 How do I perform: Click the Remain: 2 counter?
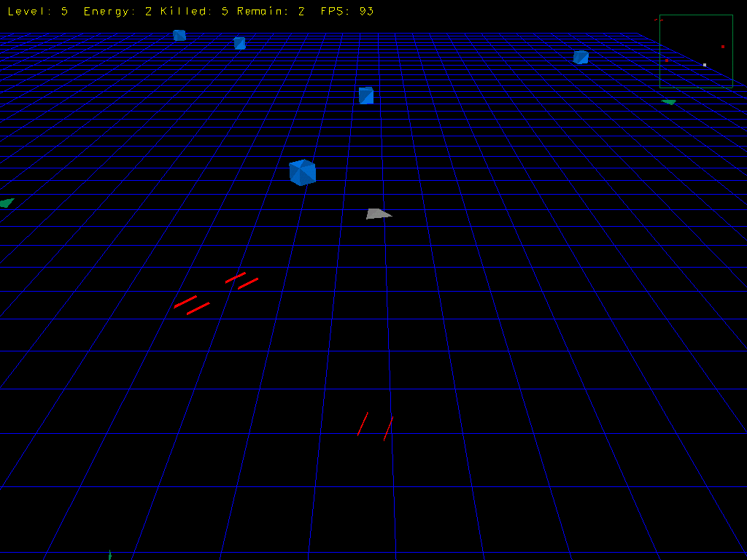271,12
